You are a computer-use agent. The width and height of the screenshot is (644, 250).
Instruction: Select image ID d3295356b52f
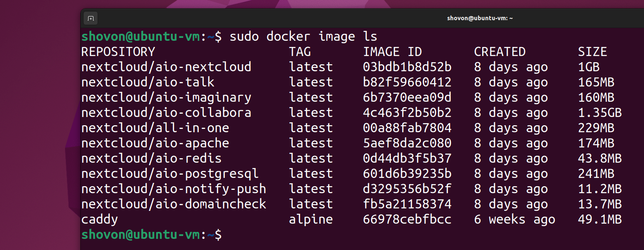click(x=407, y=189)
